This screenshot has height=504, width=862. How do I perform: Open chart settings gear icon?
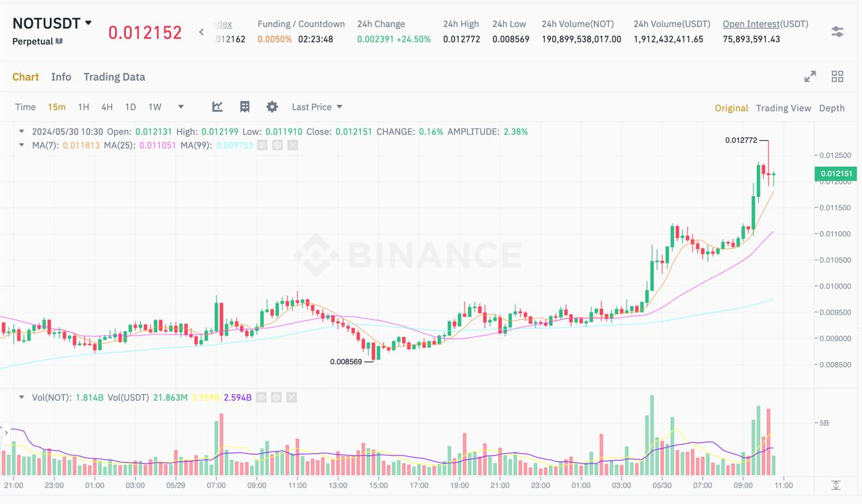272,107
